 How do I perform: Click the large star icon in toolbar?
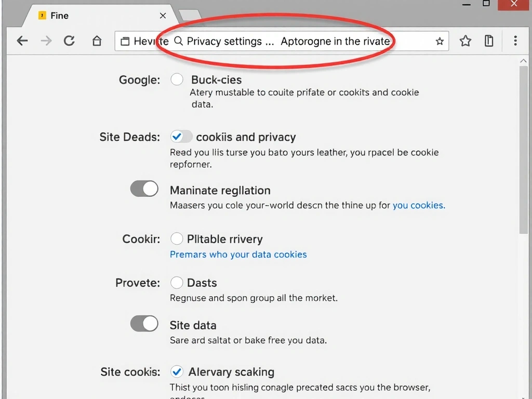point(465,41)
